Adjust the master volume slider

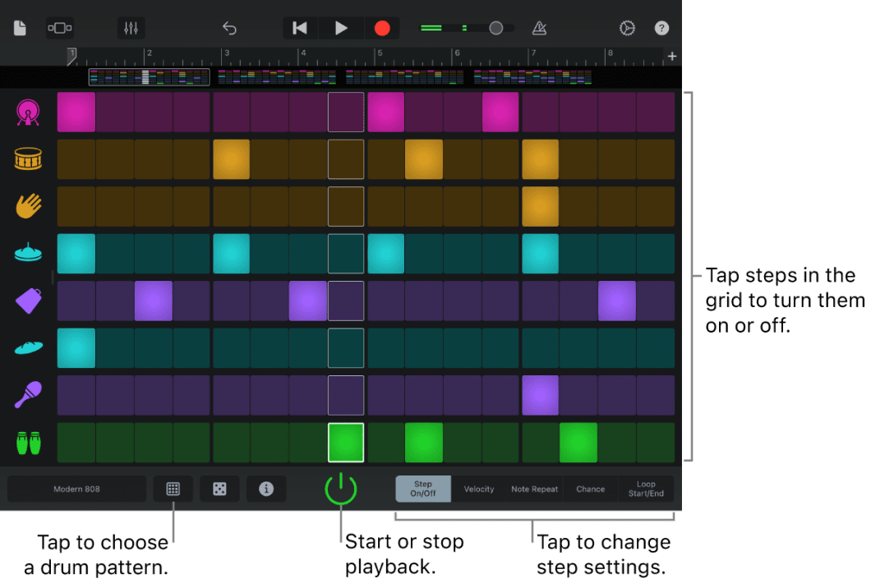point(495,27)
